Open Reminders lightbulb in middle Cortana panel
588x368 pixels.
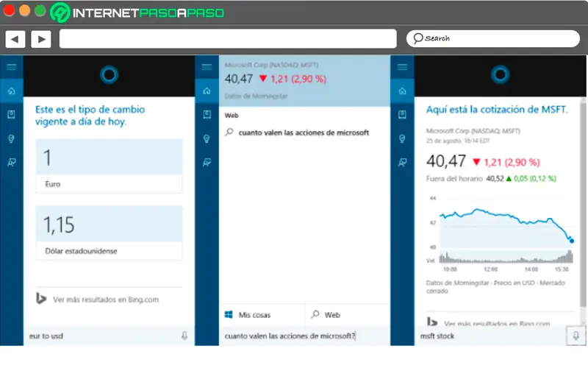coord(207,138)
